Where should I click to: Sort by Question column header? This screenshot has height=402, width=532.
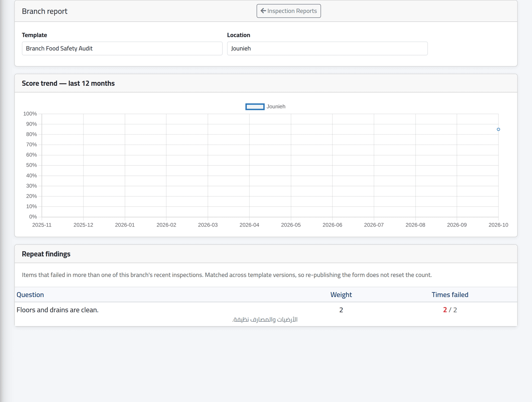coord(30,295)
